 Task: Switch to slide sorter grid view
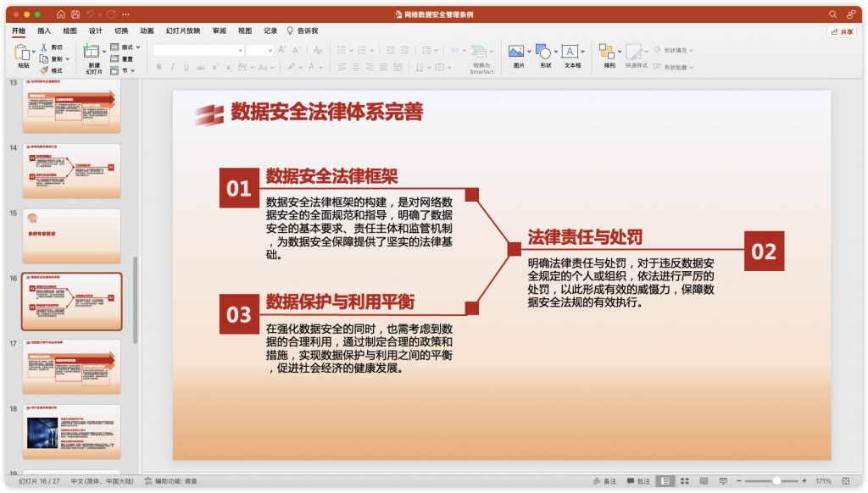point(683,481)
